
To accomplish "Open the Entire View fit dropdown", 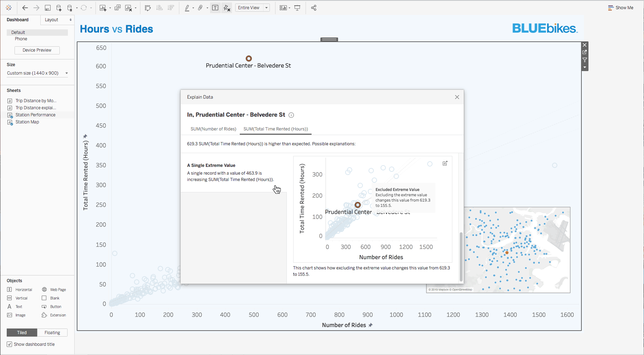I will pos(266,7).
